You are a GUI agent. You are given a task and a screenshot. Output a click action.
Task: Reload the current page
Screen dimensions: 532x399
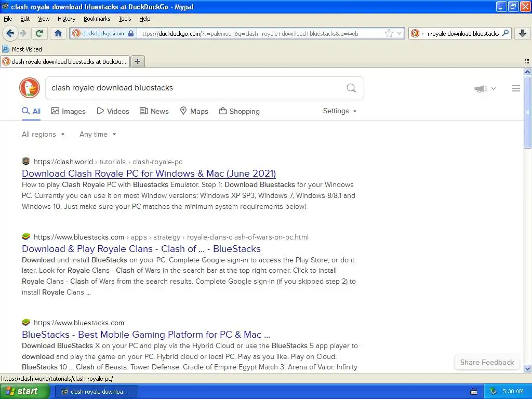click(x=39, y=33)
